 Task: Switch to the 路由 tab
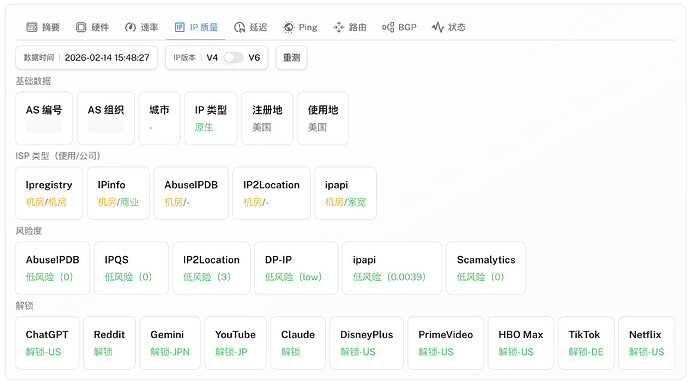[x=350, y=27]
